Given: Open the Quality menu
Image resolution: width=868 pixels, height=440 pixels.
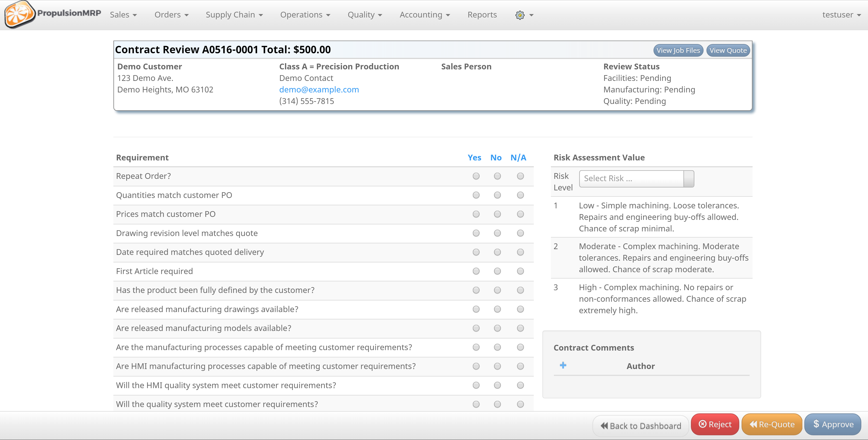Looking at the screenshot, I should coord(365,15).
